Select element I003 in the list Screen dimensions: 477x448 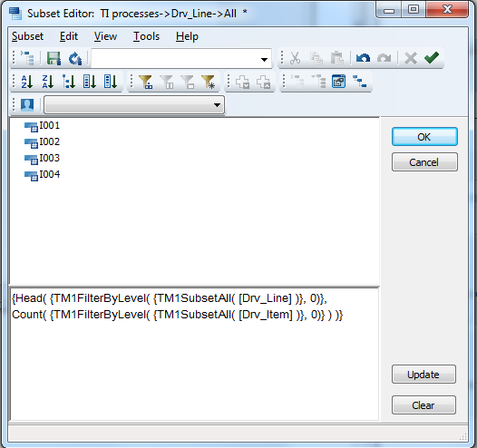coord(50,158)
